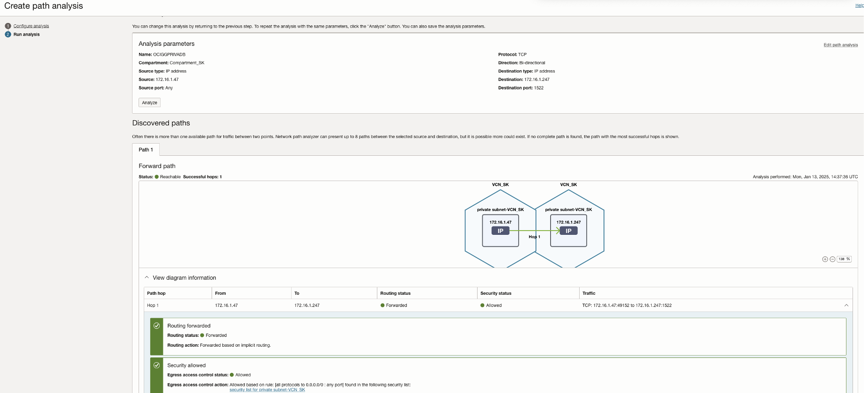This screenshot has height=393, width=868.
Task: Click Allowed status in Hop 1 row
Action: click(491, 306)
